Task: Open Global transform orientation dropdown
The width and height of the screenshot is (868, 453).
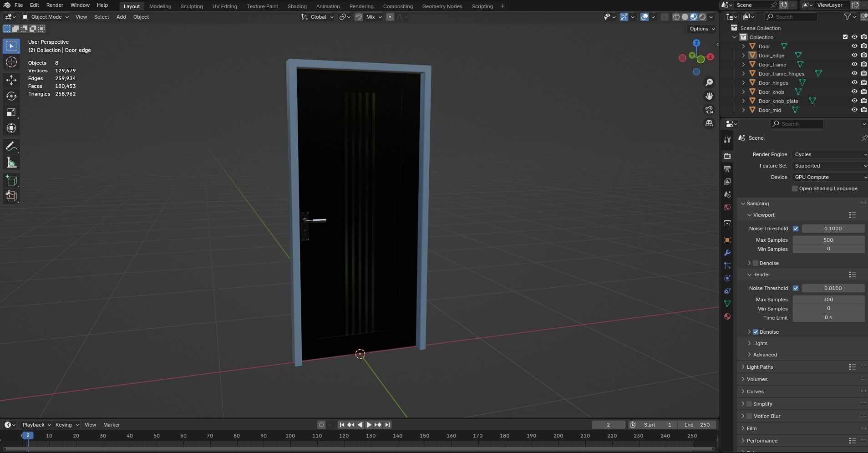Action: [317, 17]
